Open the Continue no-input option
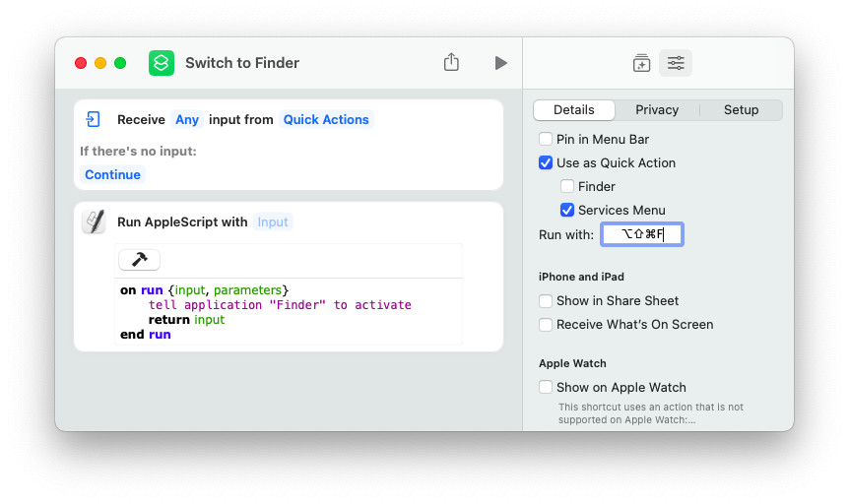This screenshot has height=504, width=849. tap(112, 174)
